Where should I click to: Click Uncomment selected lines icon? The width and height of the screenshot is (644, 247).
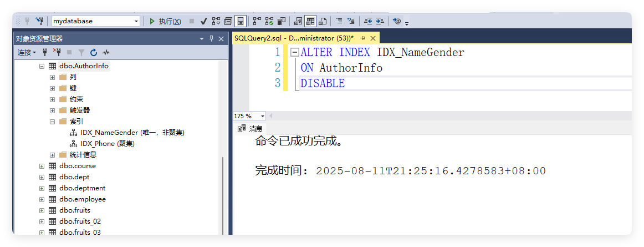tap(351, 21)
